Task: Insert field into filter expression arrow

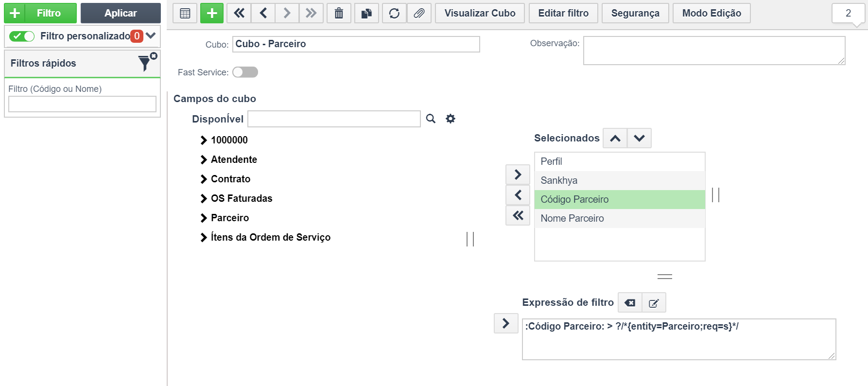Action: [506, 323]
